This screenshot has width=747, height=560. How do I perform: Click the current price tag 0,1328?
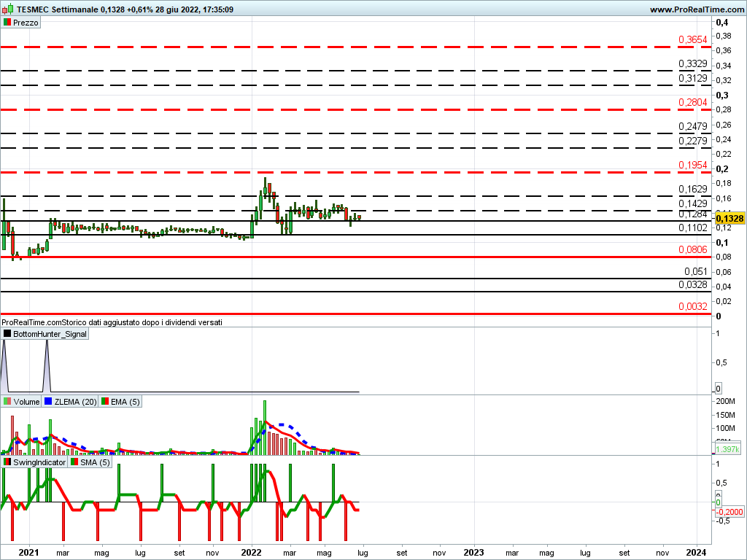pos(729,219)
